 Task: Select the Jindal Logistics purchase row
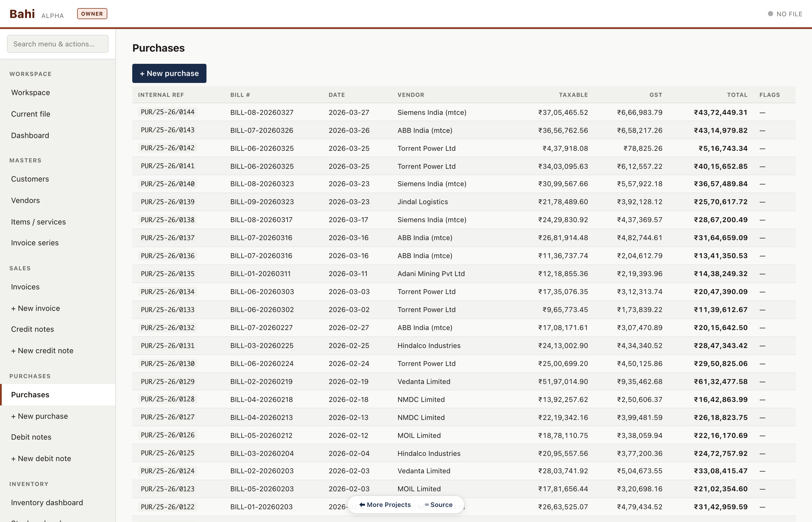coord(422,202)
